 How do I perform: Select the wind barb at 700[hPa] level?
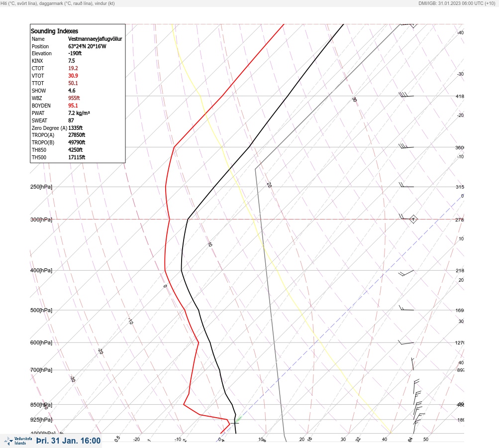(413, 364)
